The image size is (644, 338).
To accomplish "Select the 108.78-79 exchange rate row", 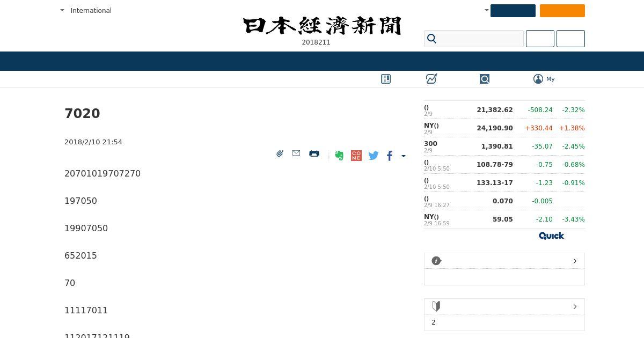I will [x=504, y=165].
